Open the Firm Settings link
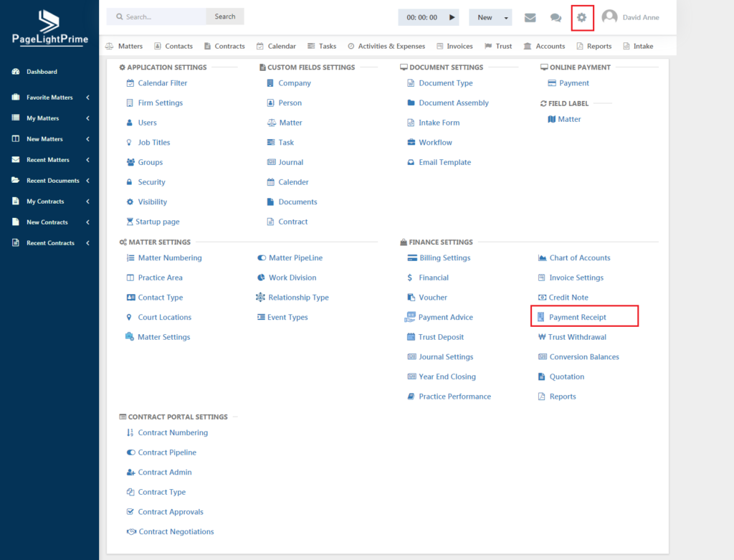This screenshot has width=734, height=560. [160, 103]
